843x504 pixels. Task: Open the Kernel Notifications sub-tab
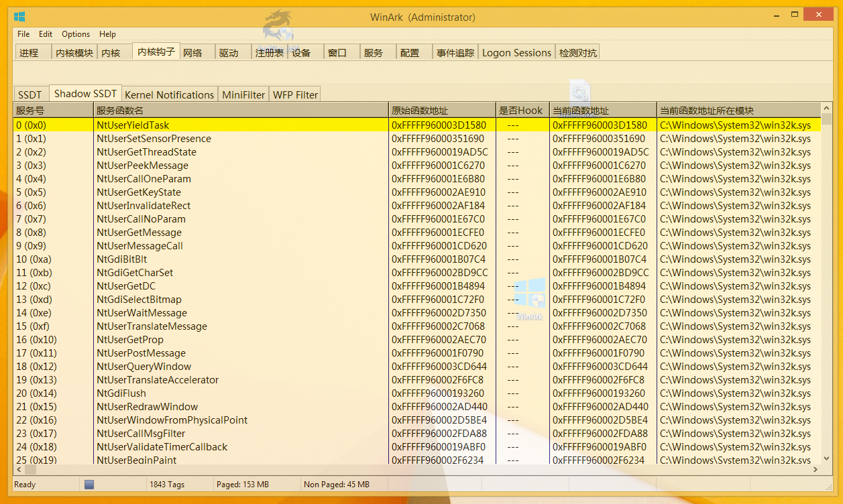point(170,94)
